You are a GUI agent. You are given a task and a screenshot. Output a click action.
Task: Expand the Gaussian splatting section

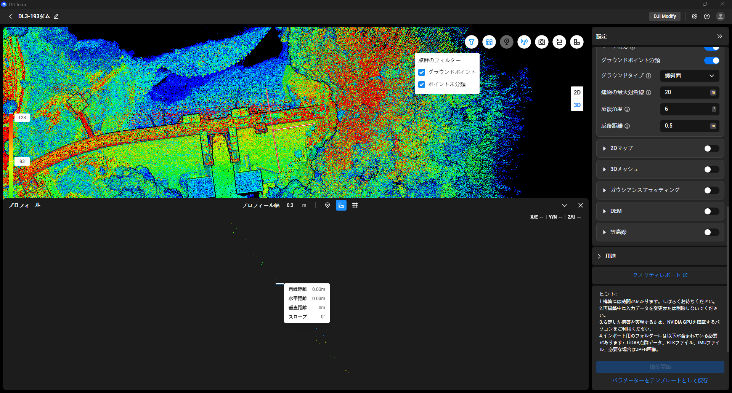(604, 190)
